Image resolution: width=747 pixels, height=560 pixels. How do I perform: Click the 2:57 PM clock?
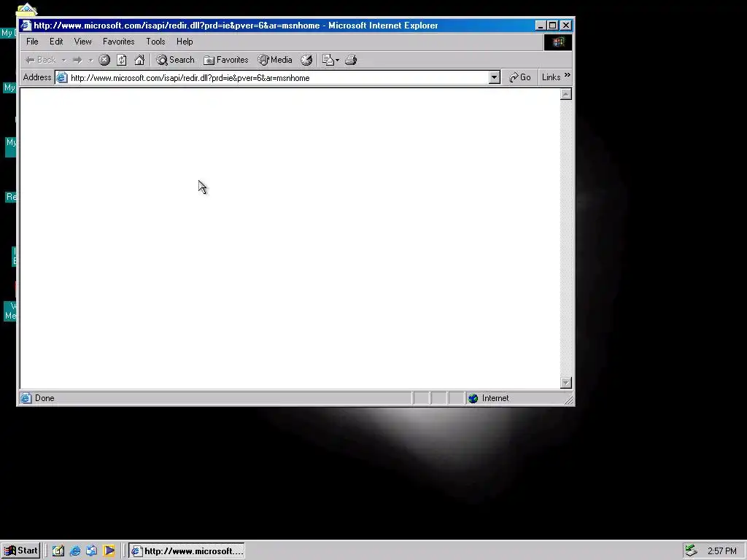click(x=721, y=551)
